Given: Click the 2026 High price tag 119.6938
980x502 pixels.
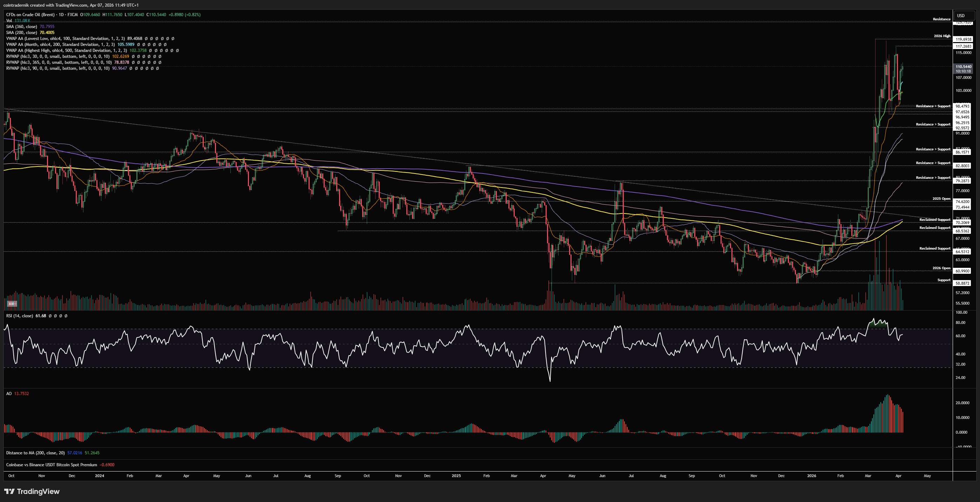Looking at the screenshot, I should coord(963,39).
